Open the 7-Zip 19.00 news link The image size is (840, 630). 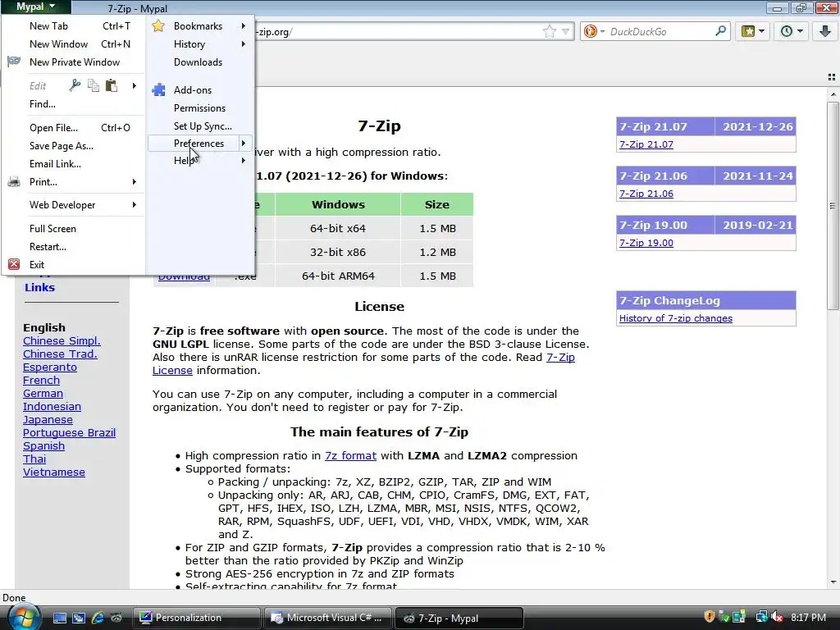[646, 243]
